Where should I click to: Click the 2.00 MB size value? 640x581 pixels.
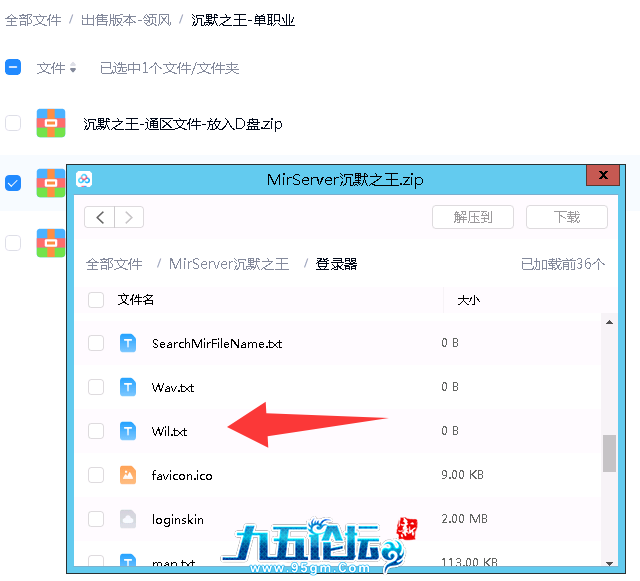[464, 519]
